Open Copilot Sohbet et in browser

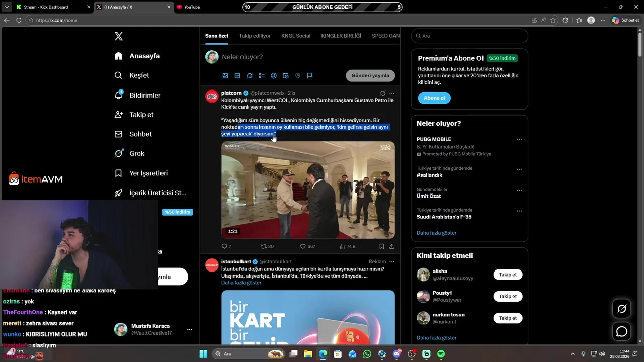tap(625, 20)
